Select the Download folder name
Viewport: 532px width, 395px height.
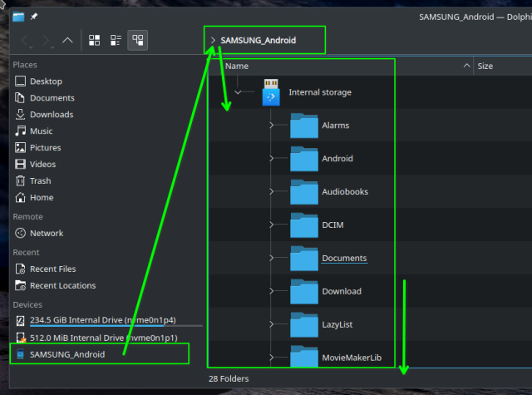point(342,292)
